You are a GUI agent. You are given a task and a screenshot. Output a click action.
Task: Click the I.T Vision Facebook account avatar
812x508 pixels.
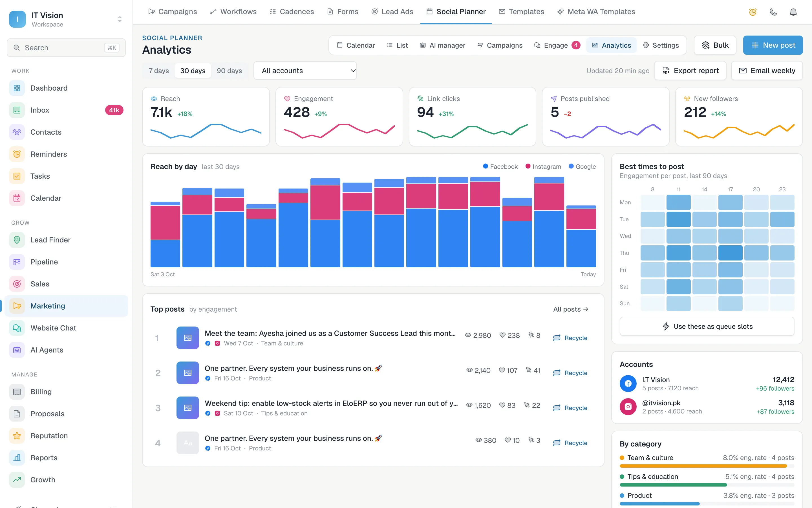coord(628,384)
